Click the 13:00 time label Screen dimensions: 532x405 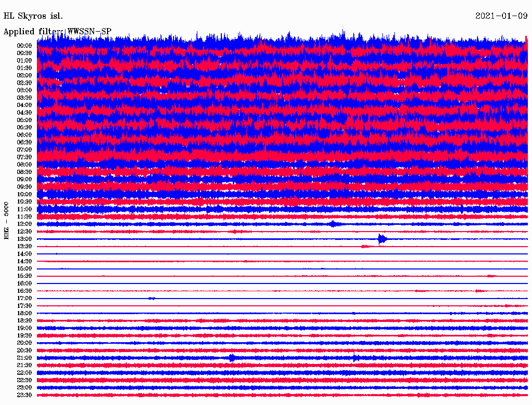click(x=24, y=239)
